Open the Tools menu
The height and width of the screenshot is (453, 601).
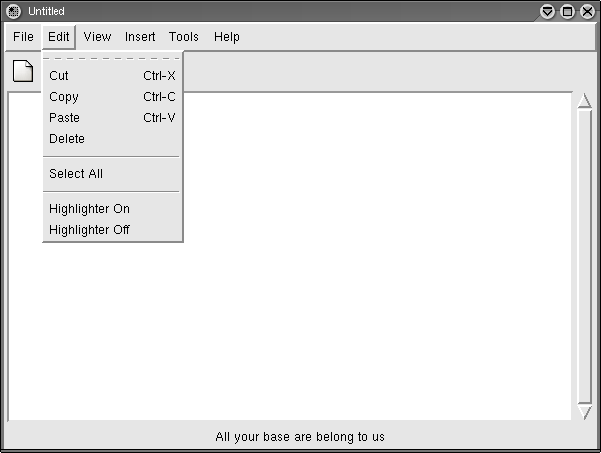click(x=184, y=37)
